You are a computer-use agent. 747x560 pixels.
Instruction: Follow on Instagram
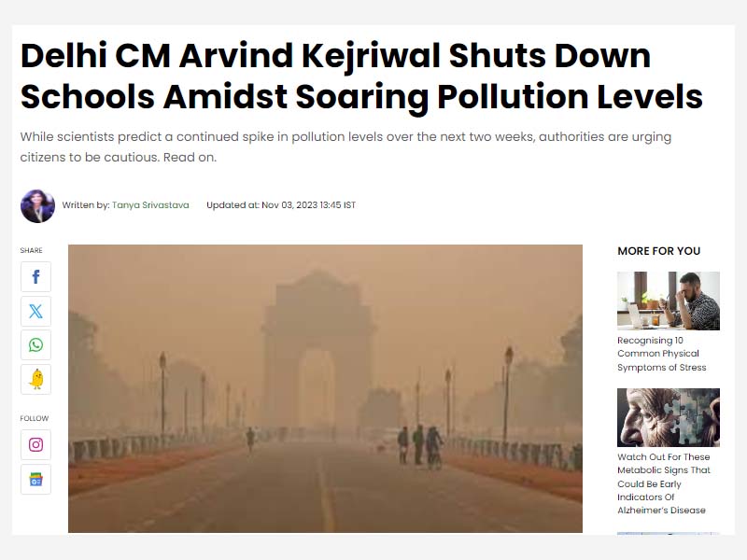[35, 445]
